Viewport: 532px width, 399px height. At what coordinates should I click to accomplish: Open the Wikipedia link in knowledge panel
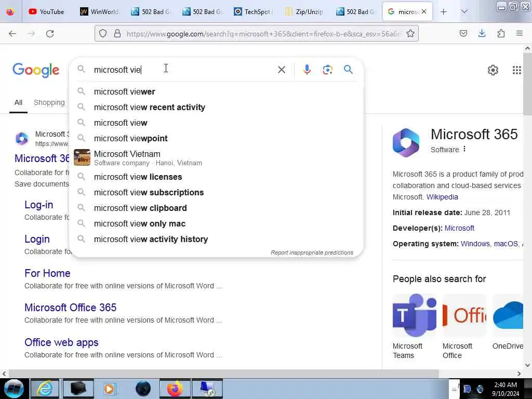coord(442,197)
